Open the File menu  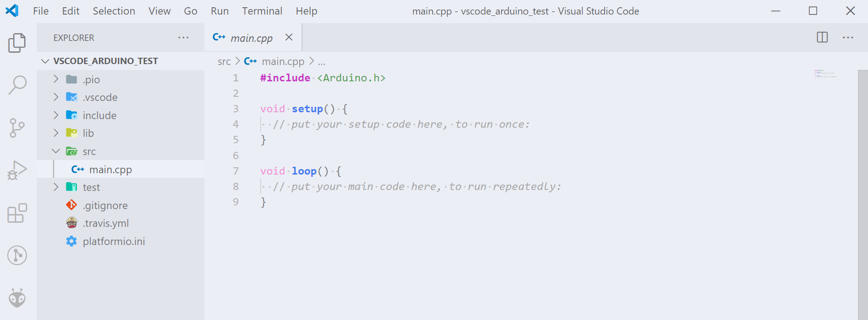[x=41, y=11]
